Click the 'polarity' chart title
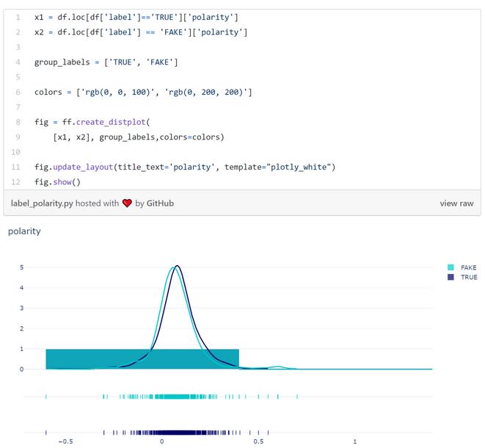Viewport: 485px width, 448px height. (24, 231)
